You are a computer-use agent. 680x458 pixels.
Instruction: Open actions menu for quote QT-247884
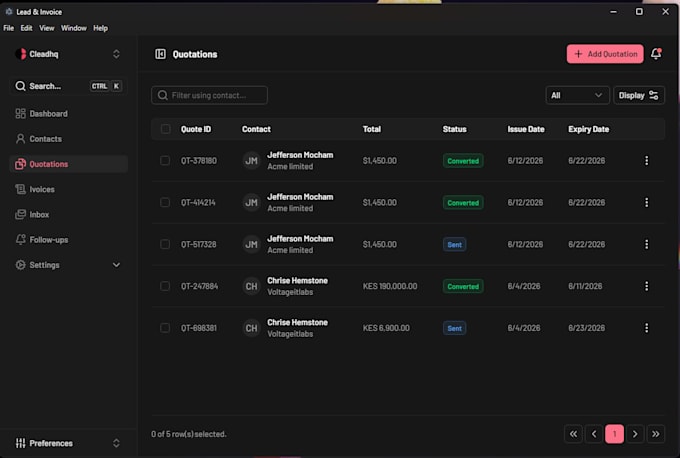pos(646,286)
